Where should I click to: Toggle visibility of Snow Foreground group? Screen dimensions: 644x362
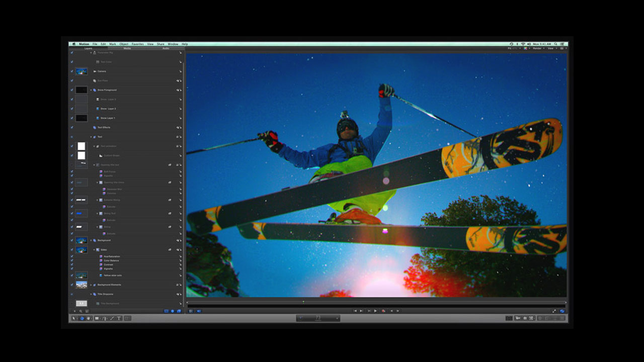coord(71,90)
